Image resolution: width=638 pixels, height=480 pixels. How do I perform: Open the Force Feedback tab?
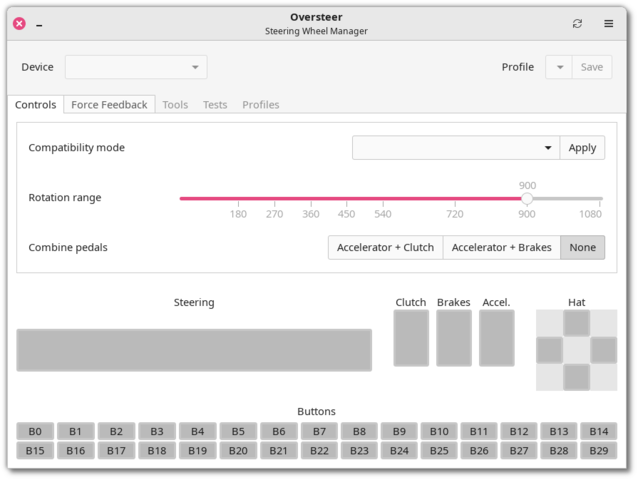(109, 105)
